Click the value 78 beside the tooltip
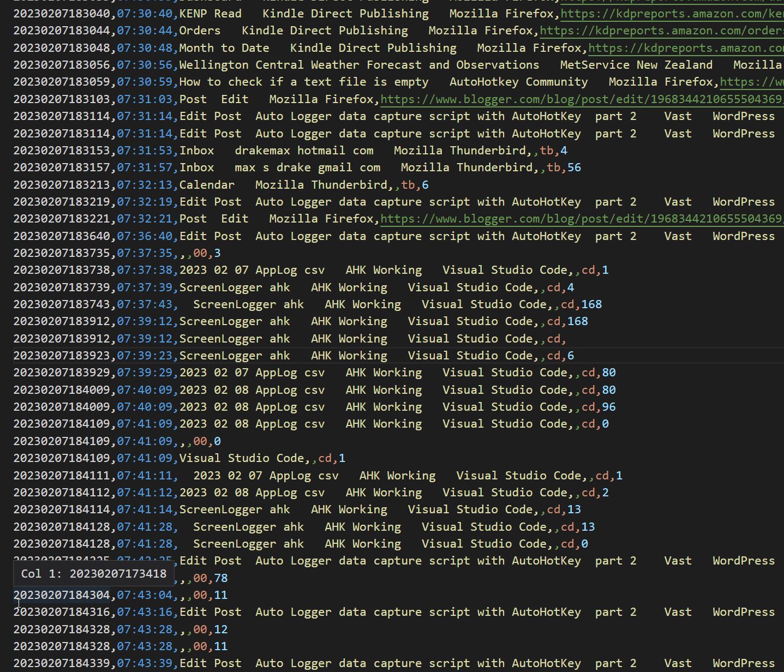The image size is (784, 672). tap(220, 578)
